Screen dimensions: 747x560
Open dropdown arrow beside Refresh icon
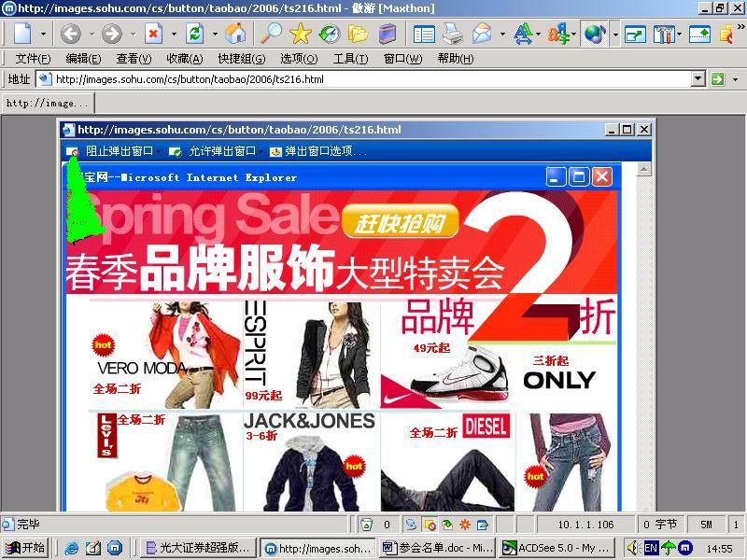pyautogui.click(x=216, y=34)
